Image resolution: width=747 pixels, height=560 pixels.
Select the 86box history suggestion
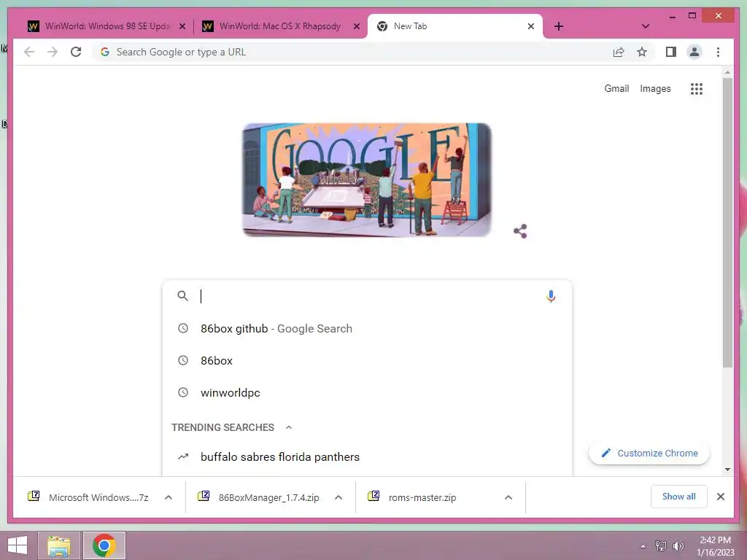pos(367,360)
